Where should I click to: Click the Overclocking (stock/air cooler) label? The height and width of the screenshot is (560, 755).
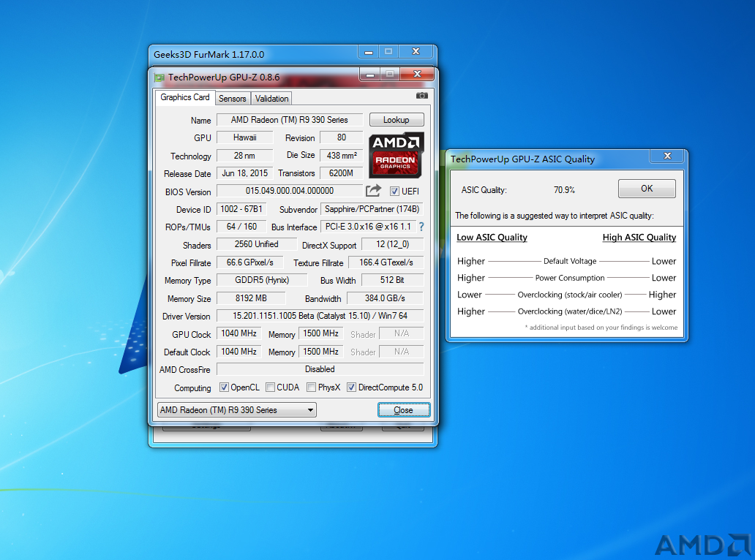(x=570, y=295)
